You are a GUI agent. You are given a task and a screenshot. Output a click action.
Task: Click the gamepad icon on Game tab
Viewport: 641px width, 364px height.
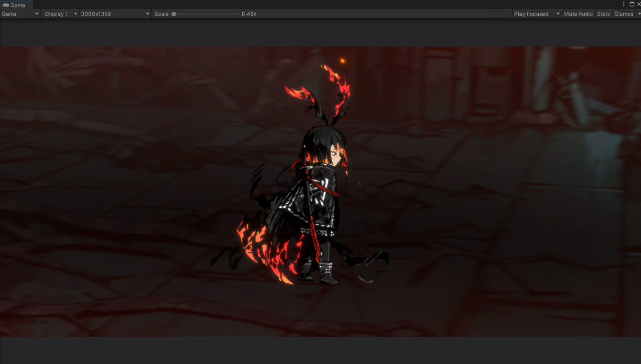click(x=6, y=5)
